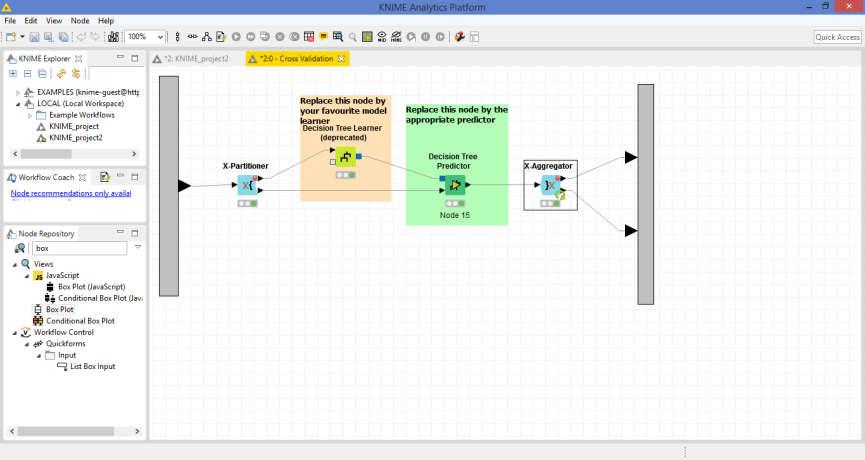Image resolution: width=865 pixels, height=460 pixels.
Task: Click the wrench workflow editor settings icon
Action: coord(460,37)
